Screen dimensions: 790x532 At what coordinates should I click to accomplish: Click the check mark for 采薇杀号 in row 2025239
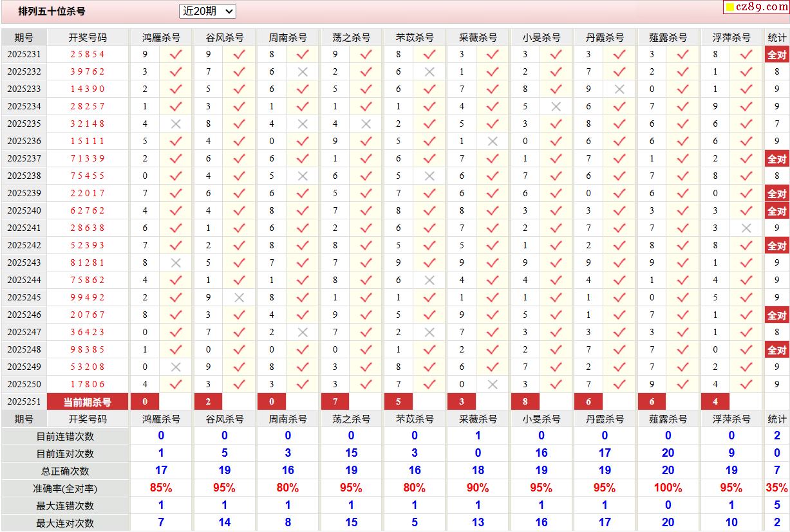click(x=493, y=193)
